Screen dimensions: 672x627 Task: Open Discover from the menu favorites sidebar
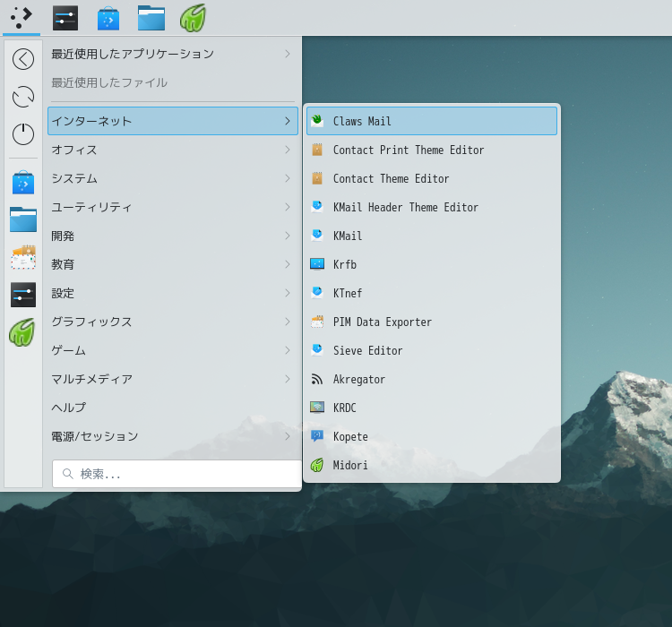coord(23,182)
